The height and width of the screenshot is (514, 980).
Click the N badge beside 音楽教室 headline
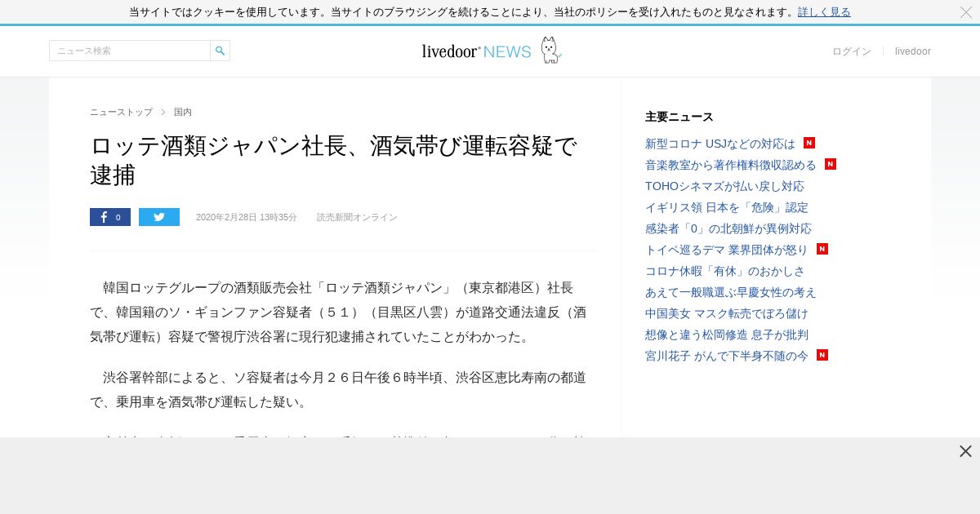coord(831,164)
